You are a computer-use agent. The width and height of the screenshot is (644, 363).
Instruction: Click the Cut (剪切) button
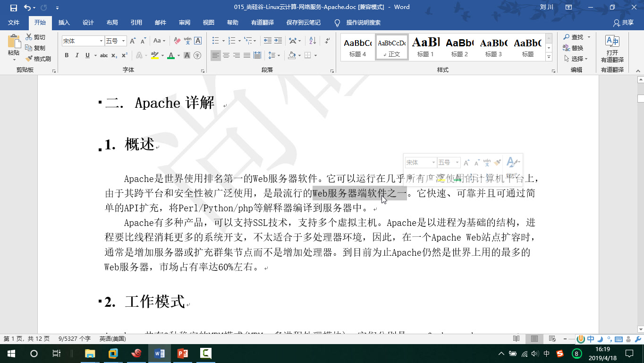click(36, 37)
